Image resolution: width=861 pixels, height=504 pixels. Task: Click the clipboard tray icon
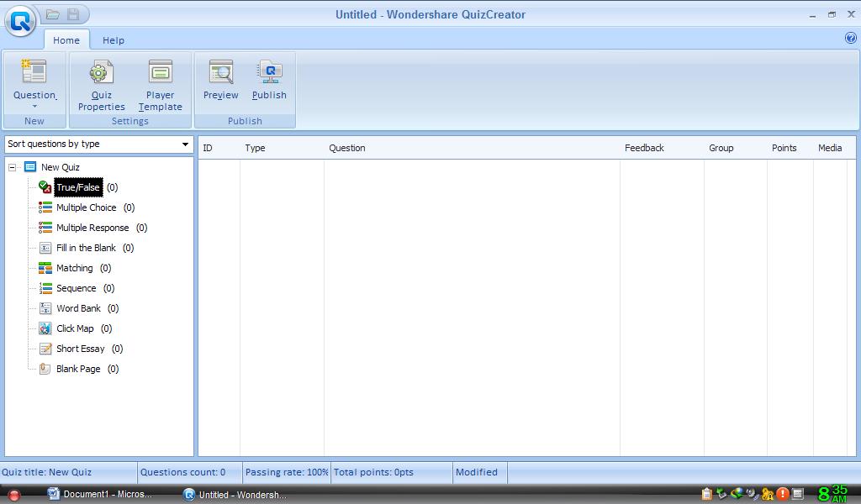[x=707, y=494]
